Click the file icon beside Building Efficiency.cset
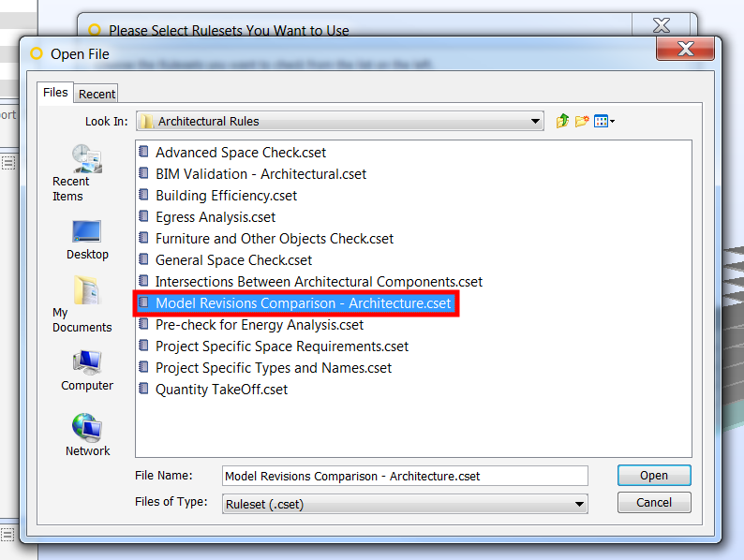Screen dimensions: 744x560 (143, 195)
